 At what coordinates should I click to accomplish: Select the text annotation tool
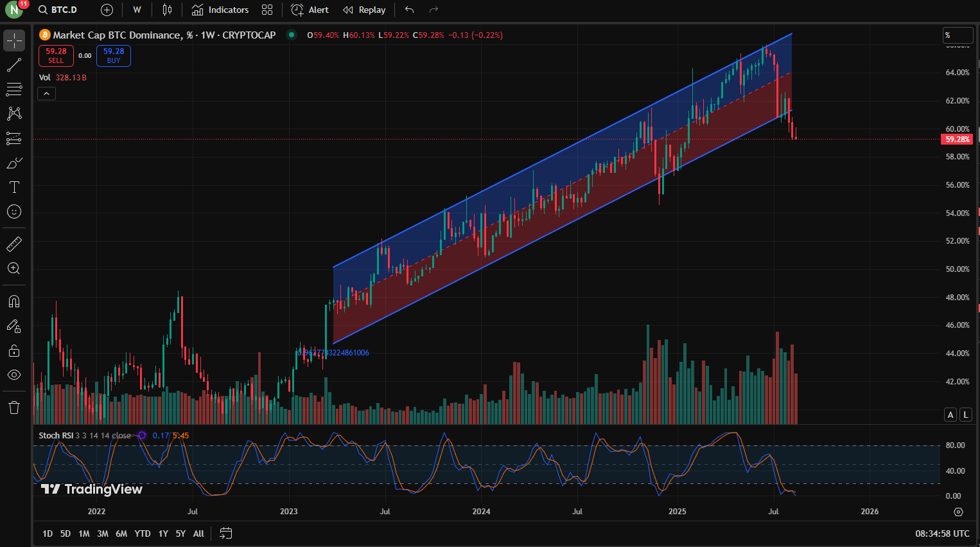[x=14, y=187]
